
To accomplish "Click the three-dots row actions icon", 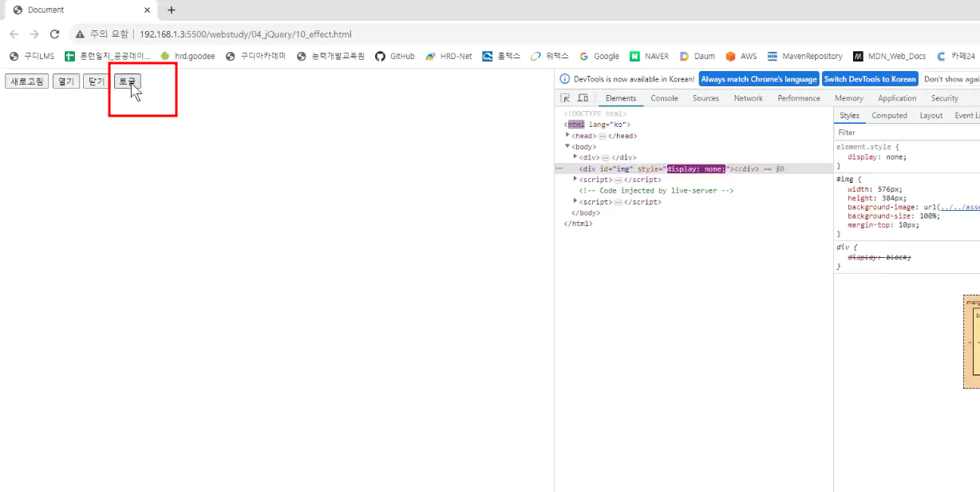I will coord(559,169).
